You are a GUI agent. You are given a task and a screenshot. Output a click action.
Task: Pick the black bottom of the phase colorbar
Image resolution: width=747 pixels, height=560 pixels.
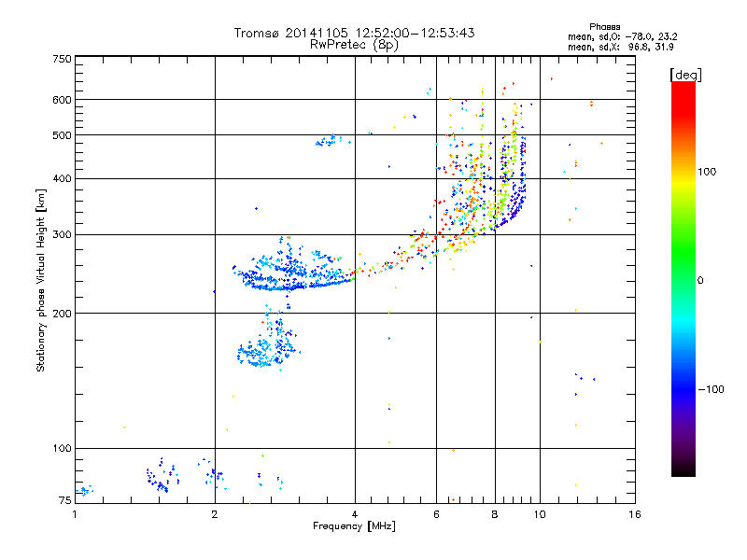684,470
